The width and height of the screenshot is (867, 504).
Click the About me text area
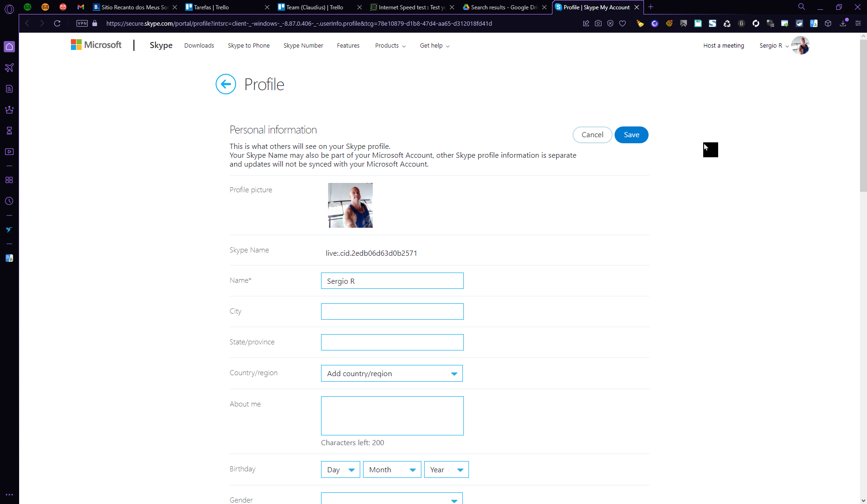click(392, 416)
